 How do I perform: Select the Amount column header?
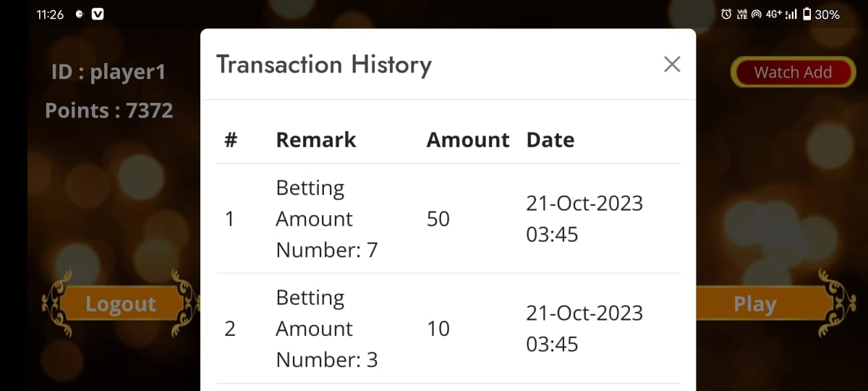(x=468, y=140)
